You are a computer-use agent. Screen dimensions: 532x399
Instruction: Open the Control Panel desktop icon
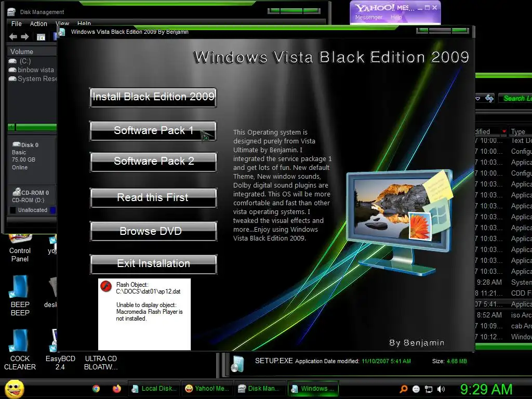coord(20,249)
